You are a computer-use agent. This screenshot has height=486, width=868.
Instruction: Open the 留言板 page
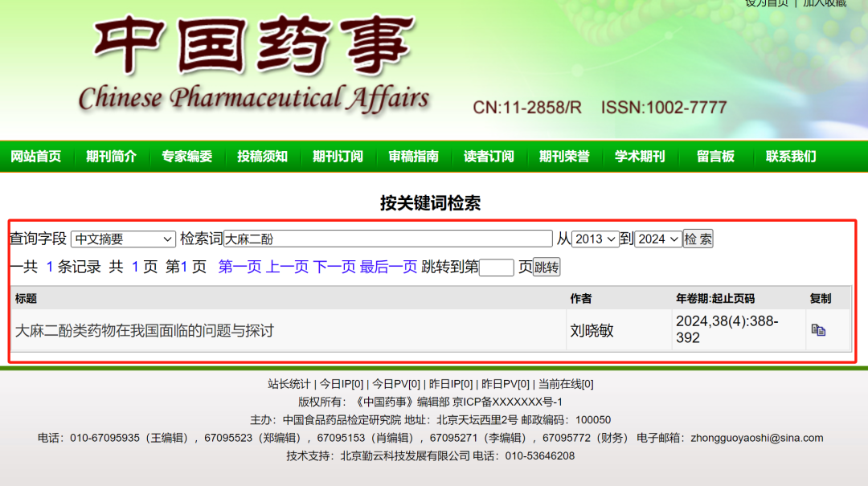point(715,157)
